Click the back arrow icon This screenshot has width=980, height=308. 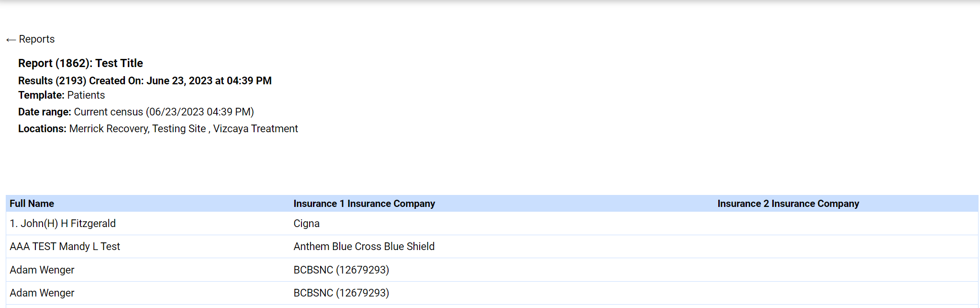pos(11,39)
